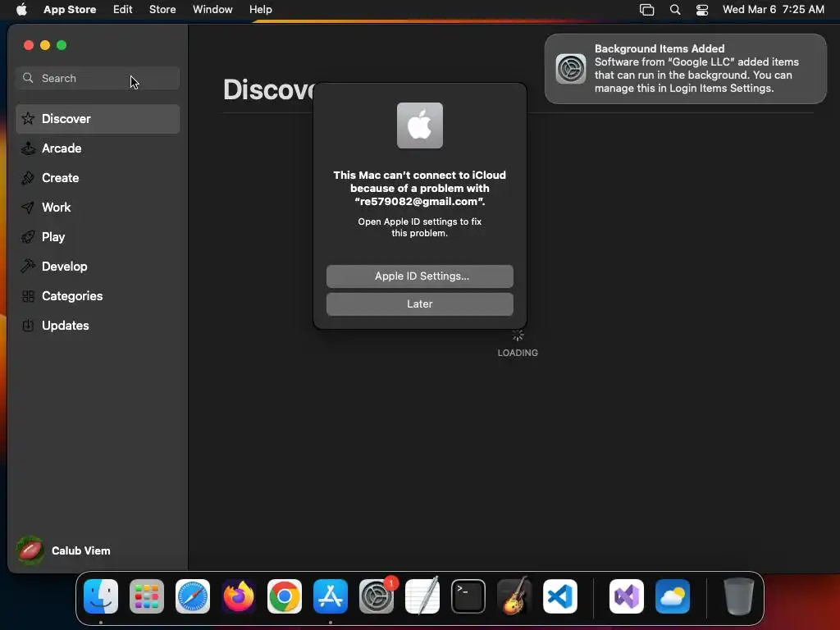Click the App Store icon in Dock
The height and width of the screenshot is (630, 840).
[x=331, y=596]
